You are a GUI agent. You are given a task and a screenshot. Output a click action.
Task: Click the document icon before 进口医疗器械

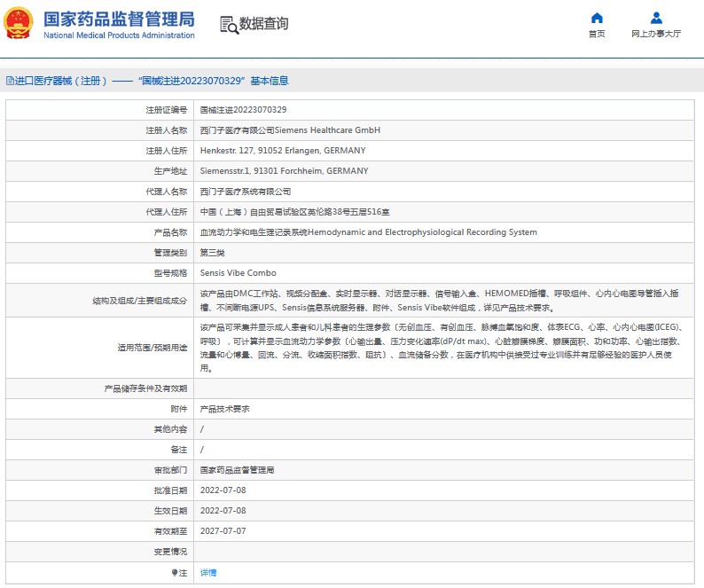[x=9, y=81]
